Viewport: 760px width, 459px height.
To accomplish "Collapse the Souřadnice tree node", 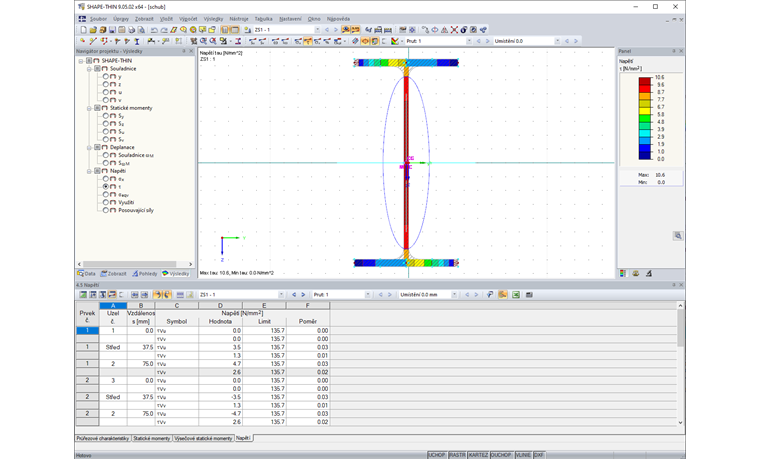I will pos(89,69).
